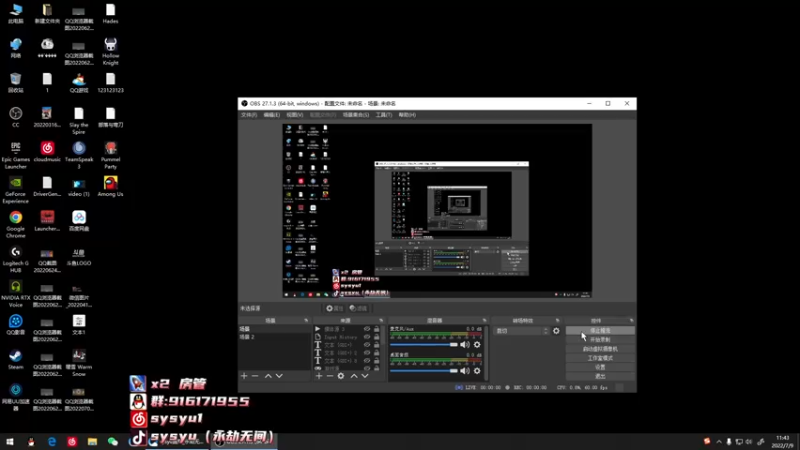Open the Hollow Knight desktop icon

110,52
